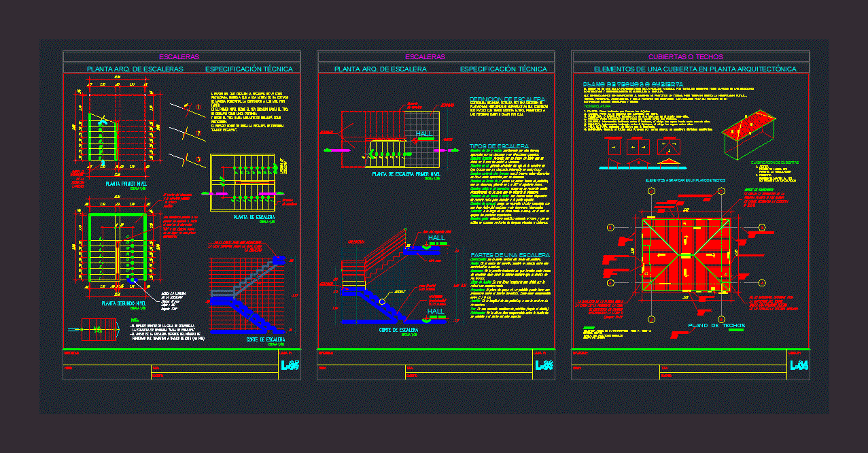
Task: Click the circled number 3 section marker
Action: [198, 159]
